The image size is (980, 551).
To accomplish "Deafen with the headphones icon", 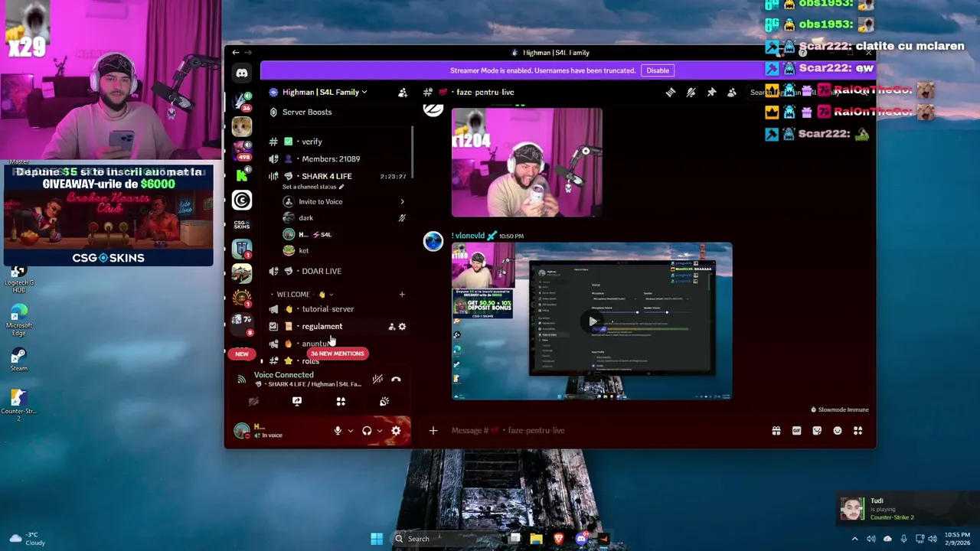I will pos(367,431).
